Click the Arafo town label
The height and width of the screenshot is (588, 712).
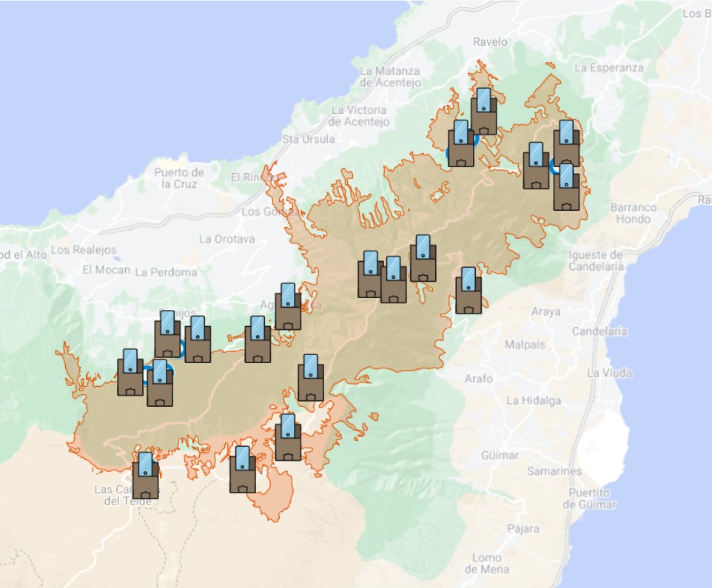[478, 379]
